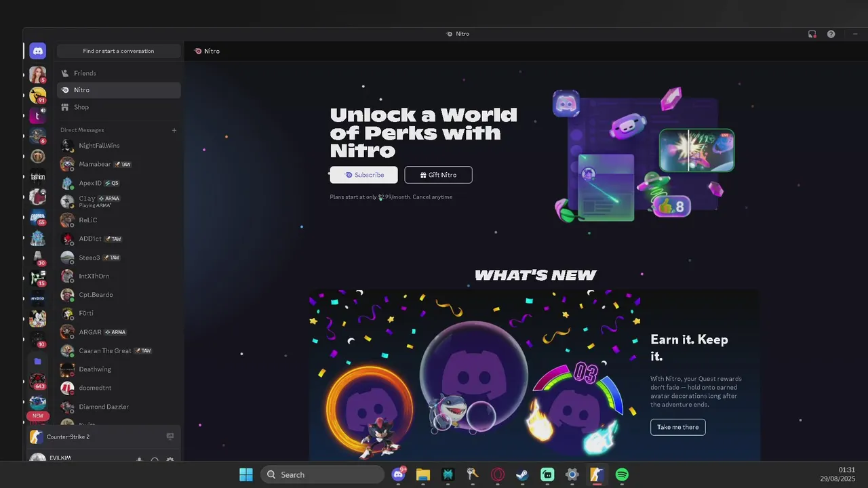This screenshot has height=488, width=868.
Task: Open the Windows Start menu
Action: pos(246,474)
